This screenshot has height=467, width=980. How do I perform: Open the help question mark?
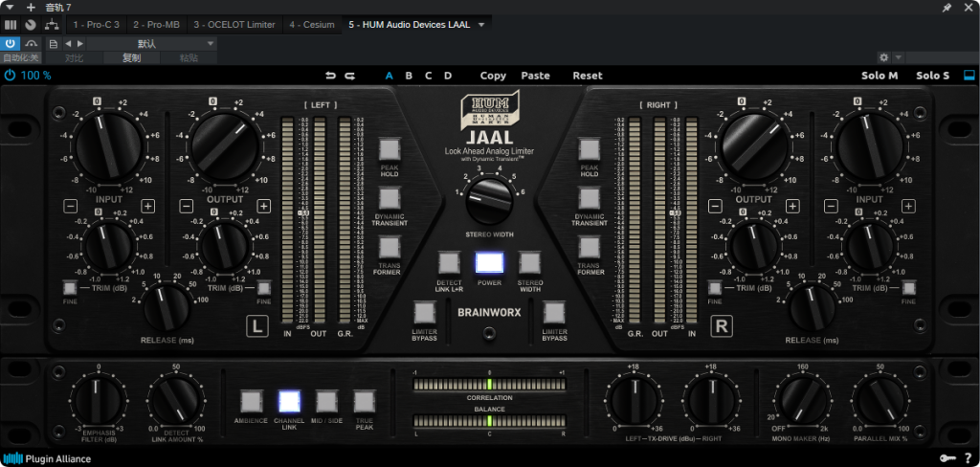pos(969,459)
